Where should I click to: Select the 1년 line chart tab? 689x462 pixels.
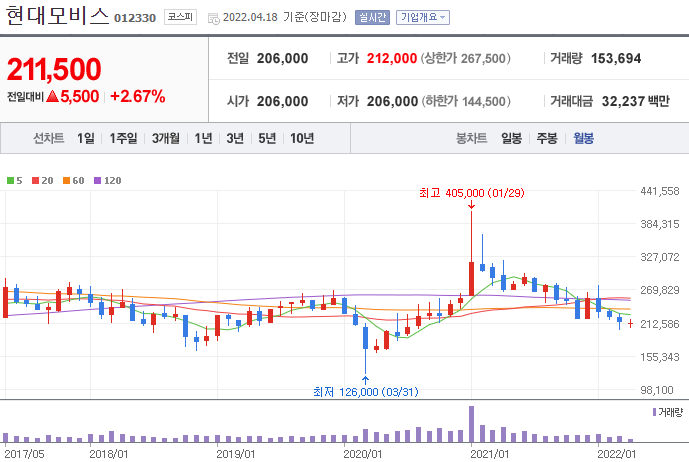point(203,138)
